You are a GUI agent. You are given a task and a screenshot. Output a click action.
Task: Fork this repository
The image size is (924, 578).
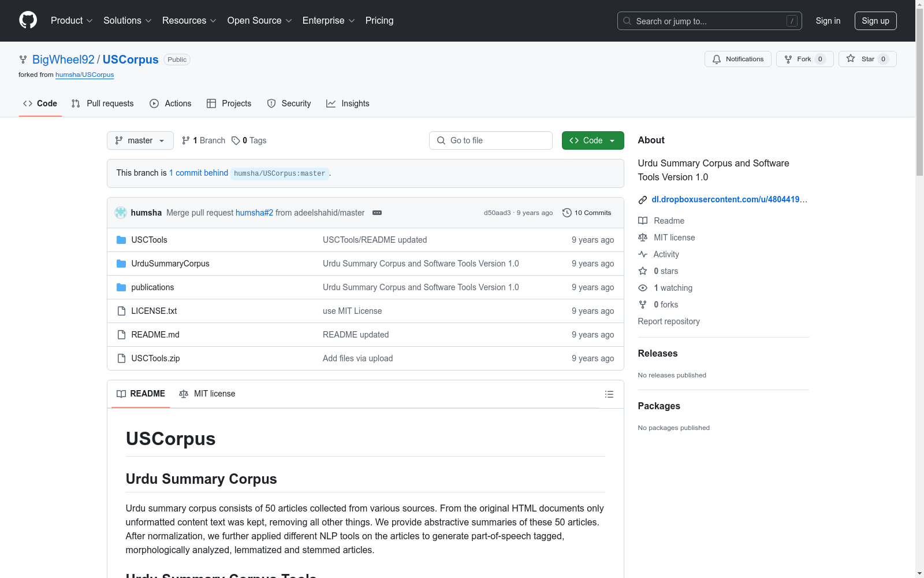pyautogui.click(x=804, y=59)
